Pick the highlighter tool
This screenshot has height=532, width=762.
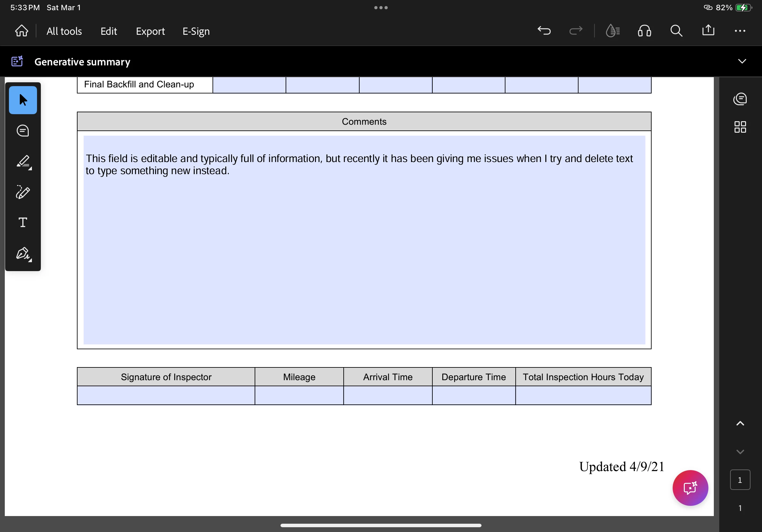[23, 161]
